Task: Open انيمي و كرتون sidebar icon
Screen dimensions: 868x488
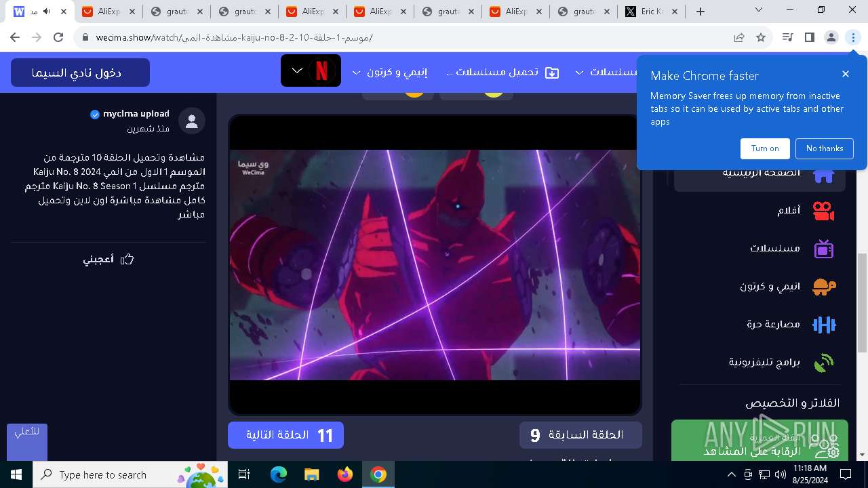Action: point(823,287)
